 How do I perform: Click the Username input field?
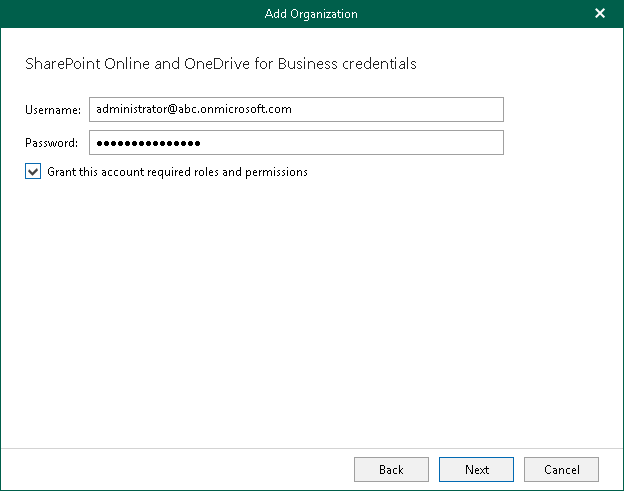[296, 109]
